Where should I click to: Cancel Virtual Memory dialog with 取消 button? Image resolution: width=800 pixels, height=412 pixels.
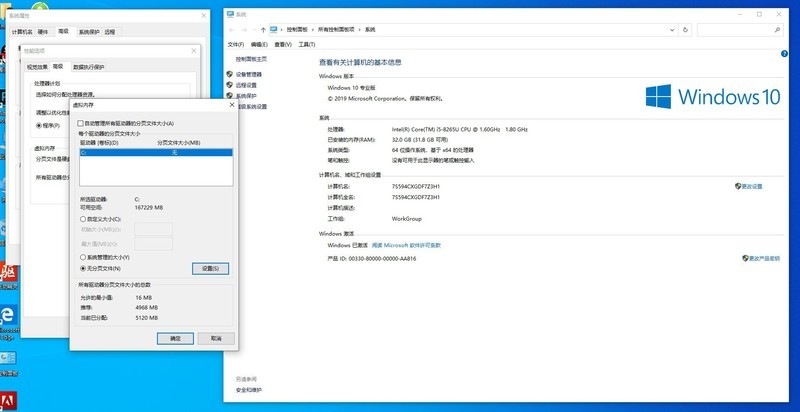point(216,339)
